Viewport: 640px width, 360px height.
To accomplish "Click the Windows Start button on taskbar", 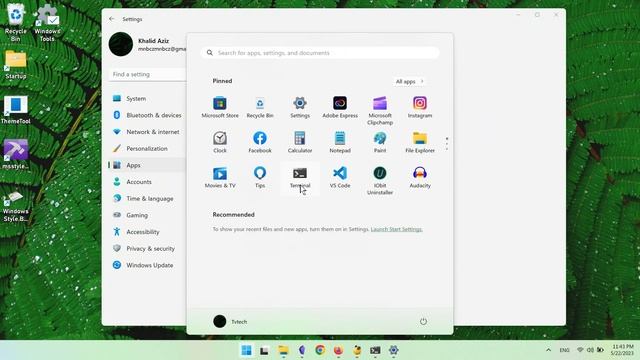I will [x=246, y=350].
